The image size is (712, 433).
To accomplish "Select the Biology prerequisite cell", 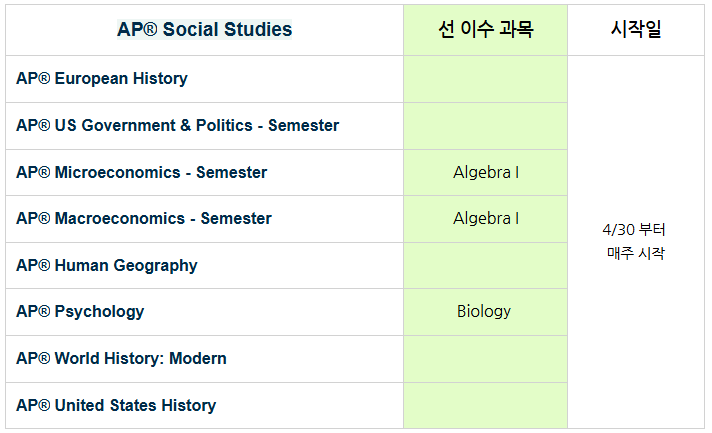I will point(484,312).
